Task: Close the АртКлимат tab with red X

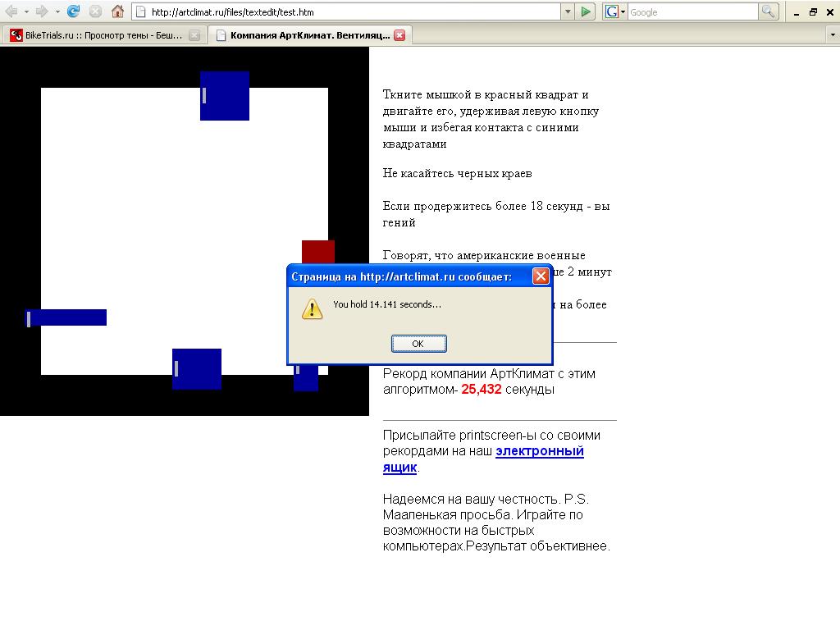Action: (399, 35)
